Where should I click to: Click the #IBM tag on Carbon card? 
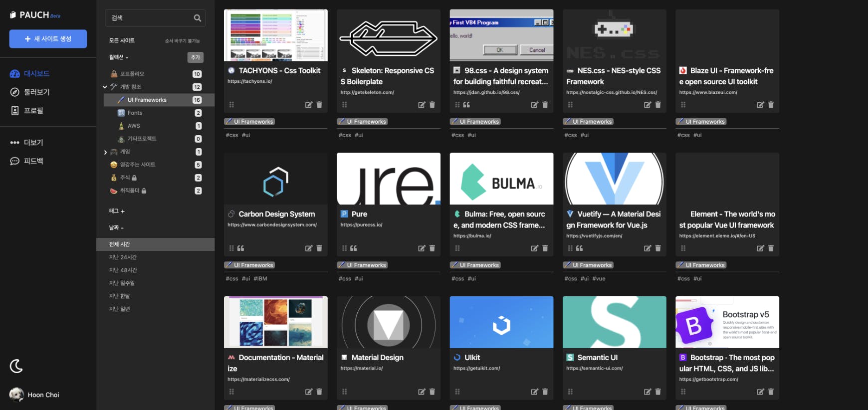[260, 279]
